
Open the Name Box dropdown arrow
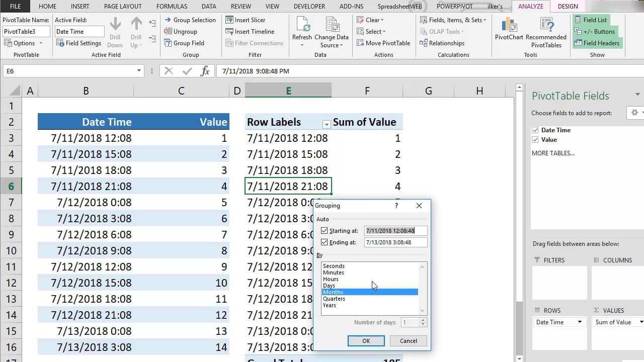coord(139,71)
